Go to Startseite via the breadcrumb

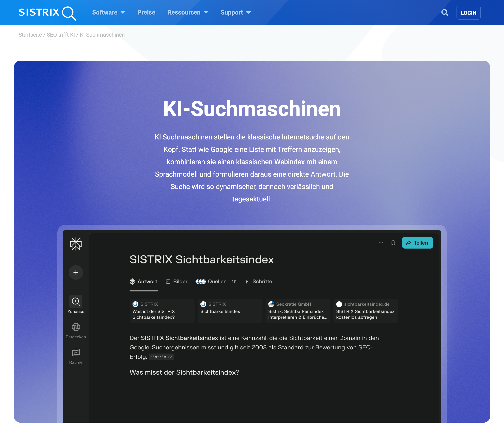30,35
